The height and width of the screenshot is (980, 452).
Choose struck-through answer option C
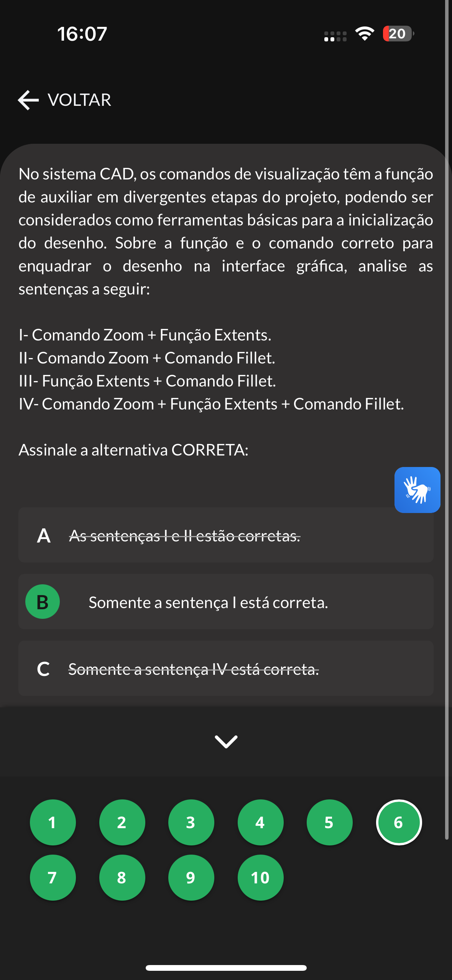pos(226,669)
